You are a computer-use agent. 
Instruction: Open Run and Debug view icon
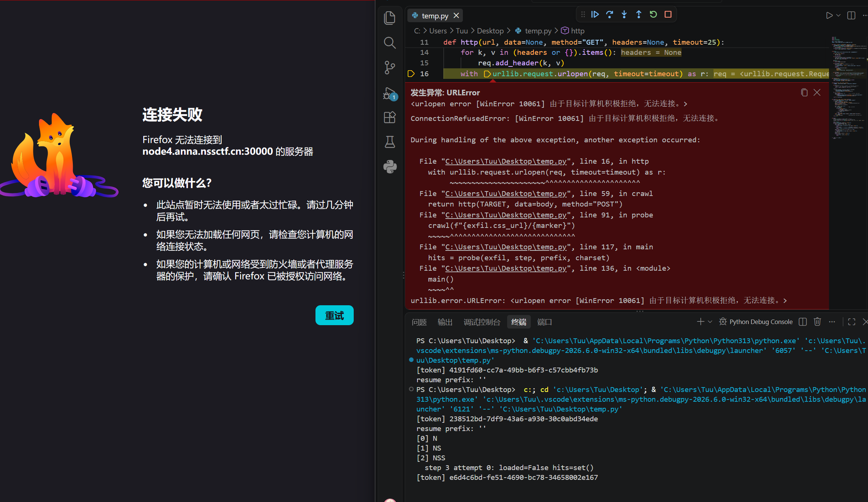(x=390, y=93)
